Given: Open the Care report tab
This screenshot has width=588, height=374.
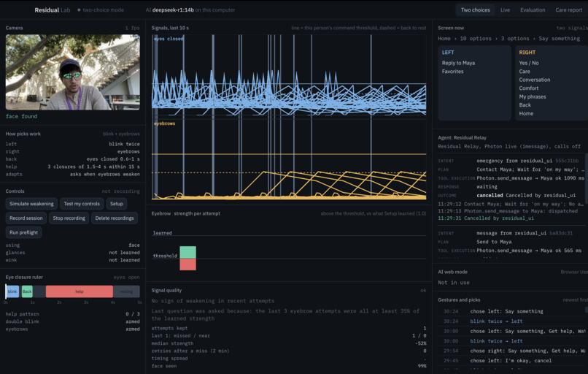Looking at the screenshot, I should [568, 10].
